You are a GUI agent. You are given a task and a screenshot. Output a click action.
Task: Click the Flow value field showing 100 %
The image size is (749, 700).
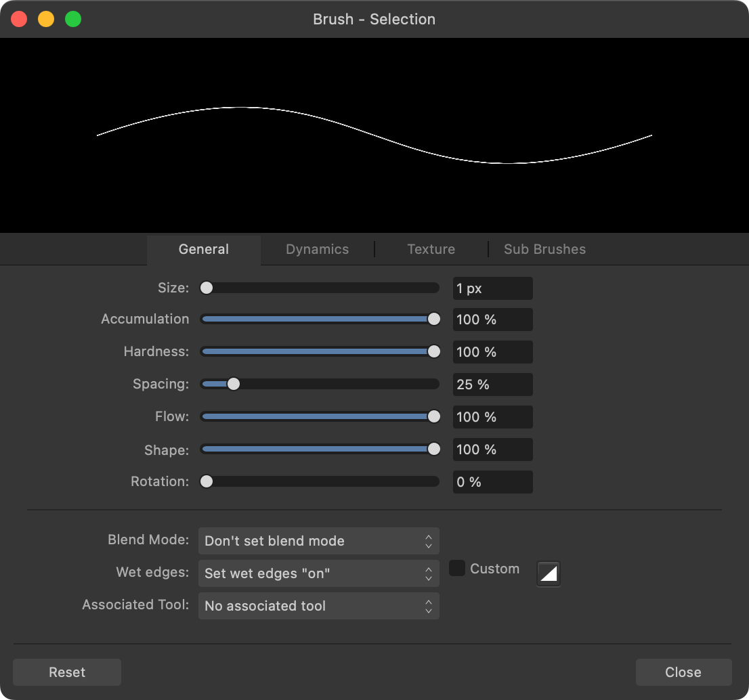[x=492, y=416]
